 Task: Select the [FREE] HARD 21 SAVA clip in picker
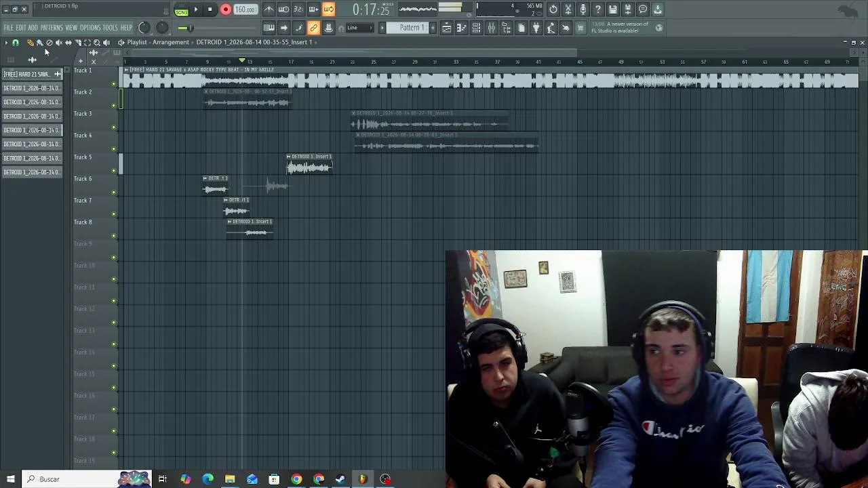[32, 74]
